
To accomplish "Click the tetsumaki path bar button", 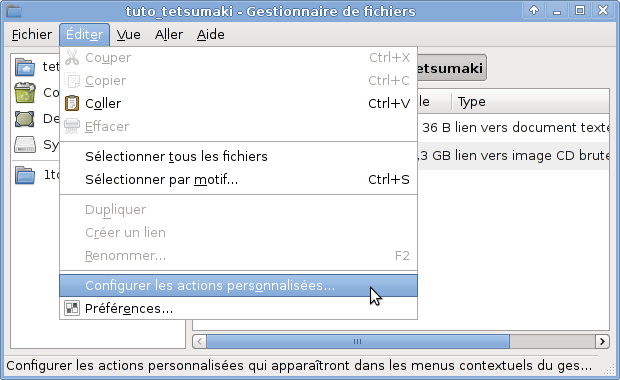I will pyautogui.click(x=452, y=68).
